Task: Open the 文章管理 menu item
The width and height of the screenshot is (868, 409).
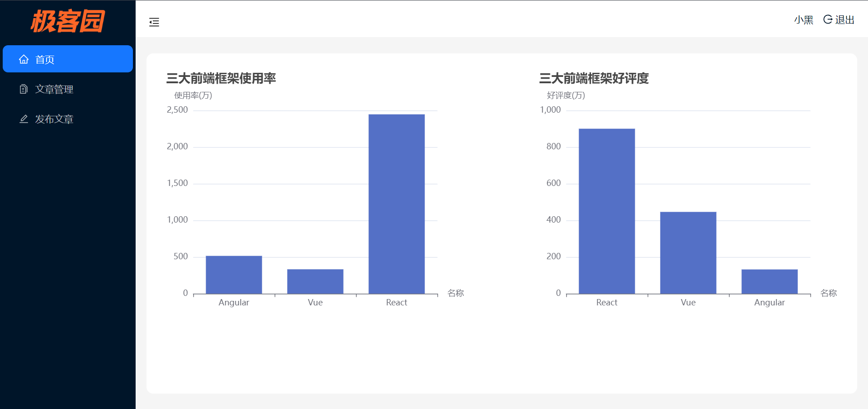Action: pos(54,89)
